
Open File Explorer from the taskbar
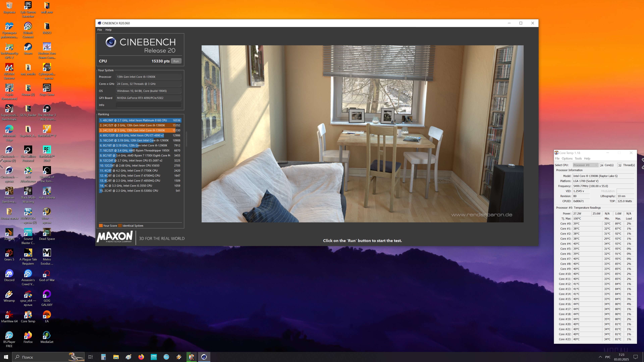coord(116,357)
